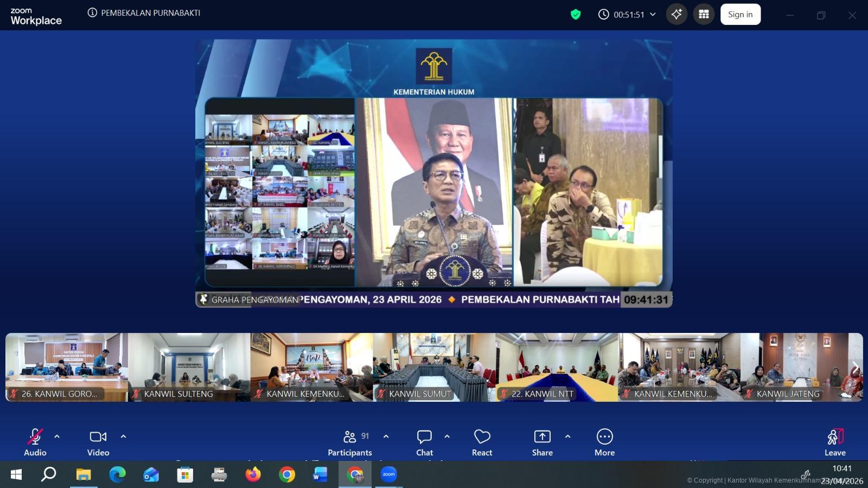Image resolution: width=868 pixels, height=488 pixels.
Task: Select the KANWIL SUMUT video thumbnail
Action: click(434, 367)
